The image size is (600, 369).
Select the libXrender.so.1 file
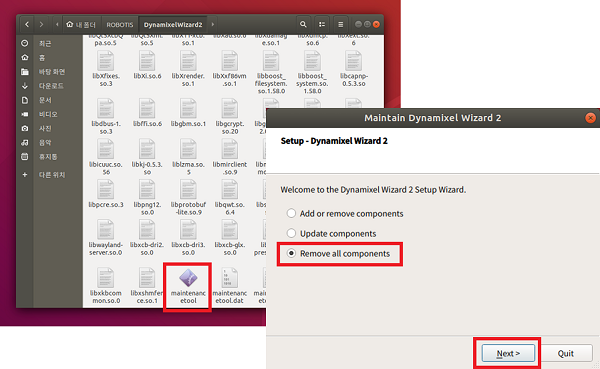pos(188,69)
